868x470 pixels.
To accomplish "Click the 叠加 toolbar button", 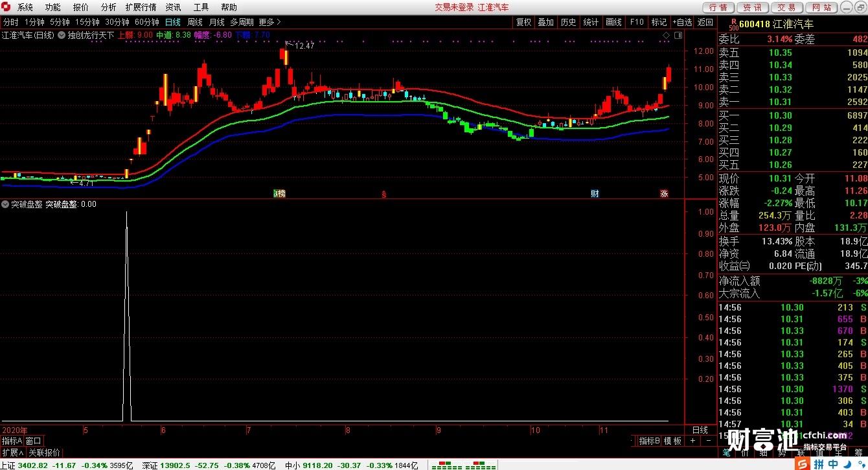I will (546, 22).
